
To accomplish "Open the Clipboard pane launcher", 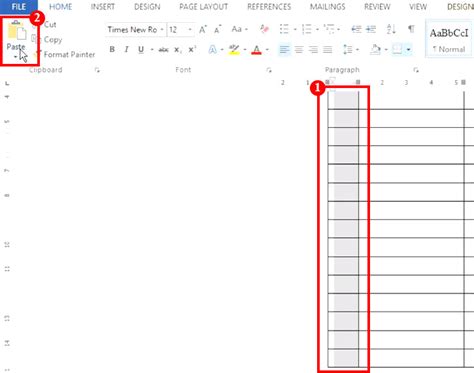I will click(x=97, y=70).
